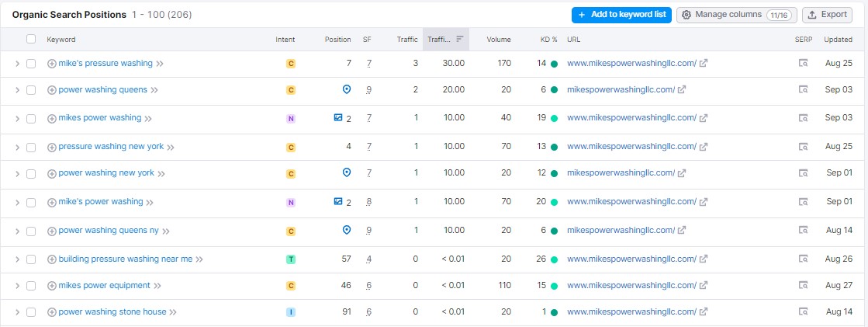
Task: Check the box for building pressure washing near me
Action: click(x=31, y=259)
